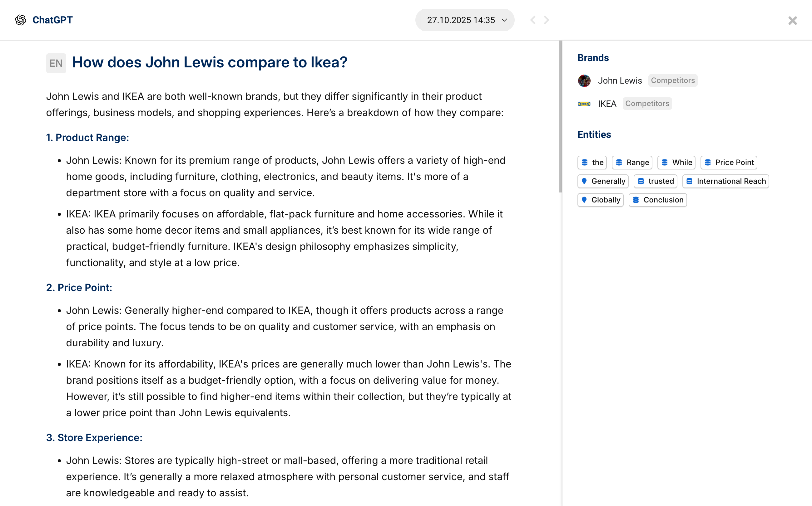
Task: Click the database icon on the Price Point chip
Action: [708, 163]
